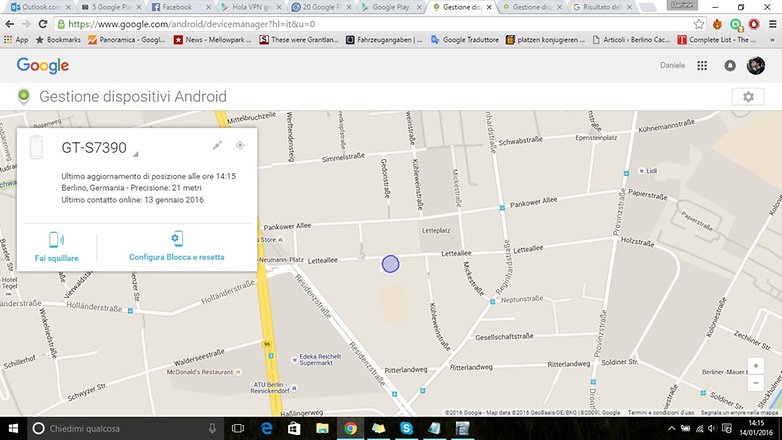The width and height of the screenshot is (782, 440).
Task: Ring the device with Fai squillare
Action: [56, 246]
